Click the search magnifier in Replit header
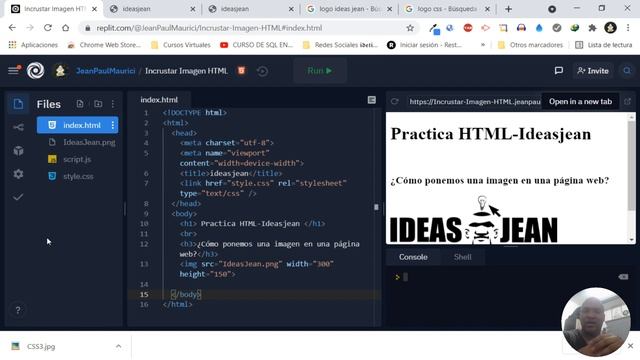Image resolution: width=640 pixels, height=360 pixels. [627, 71]
